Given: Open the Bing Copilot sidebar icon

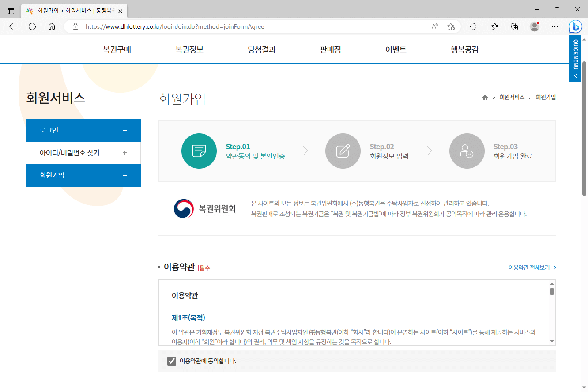Looking at the screenshot, I should 575,26.
